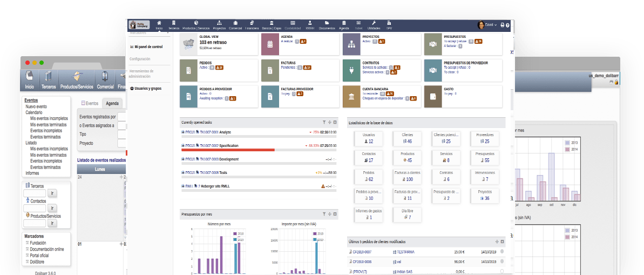The height and width of the screenshot is (275, 644).
Task: Click the Pedidos document tile icon
Action: [188, 71]
